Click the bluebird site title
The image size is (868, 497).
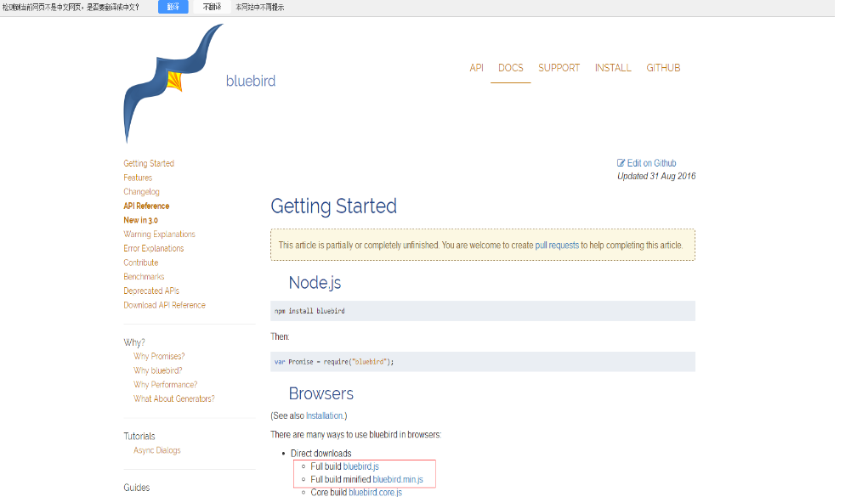pyautogui.click(x=250, y=81)
